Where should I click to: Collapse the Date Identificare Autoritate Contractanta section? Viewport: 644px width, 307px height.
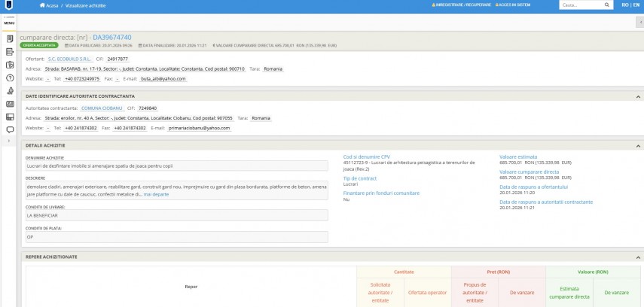click(638, 96)
